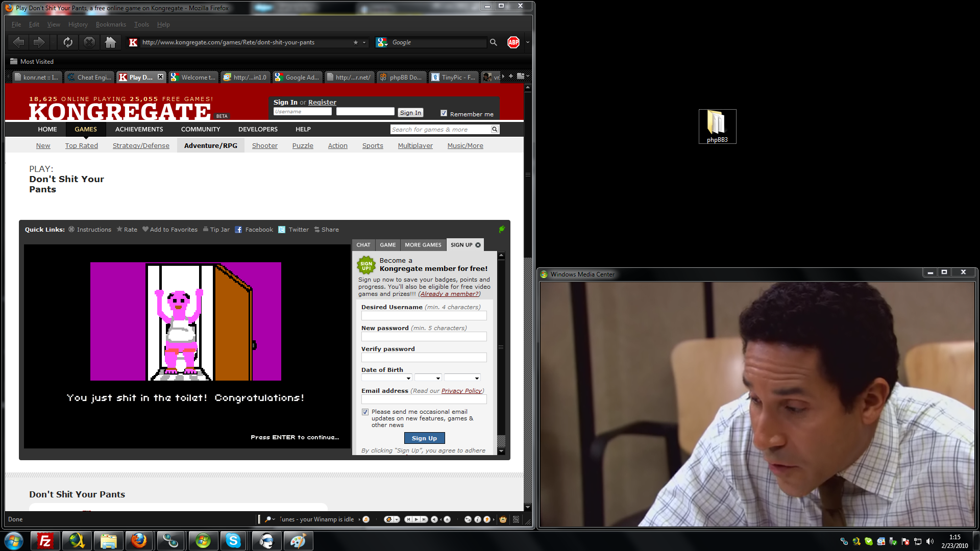The height and width of the screenshot is (551, 980).
Task: Click the Twitter quick link icon
Action: [282, 230]
